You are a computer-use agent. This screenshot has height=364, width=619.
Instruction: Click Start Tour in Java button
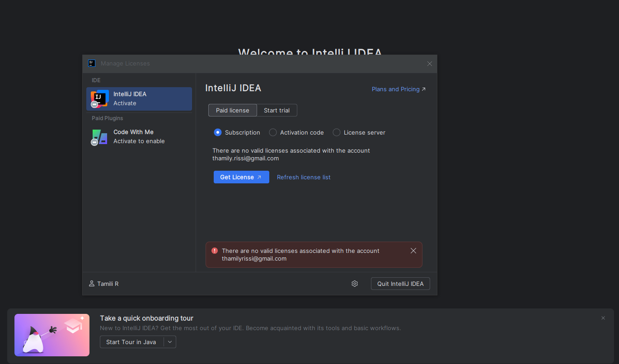tap(131, 342)
